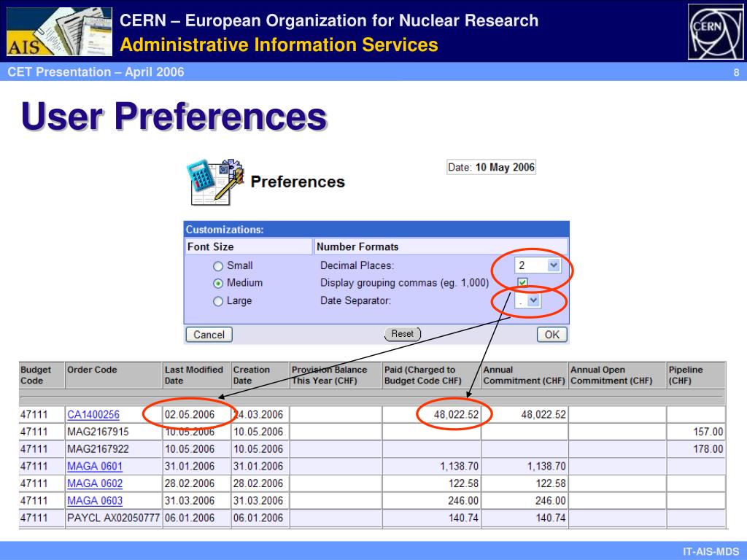Click annual commitment value 122.58

tap(551, 483)
